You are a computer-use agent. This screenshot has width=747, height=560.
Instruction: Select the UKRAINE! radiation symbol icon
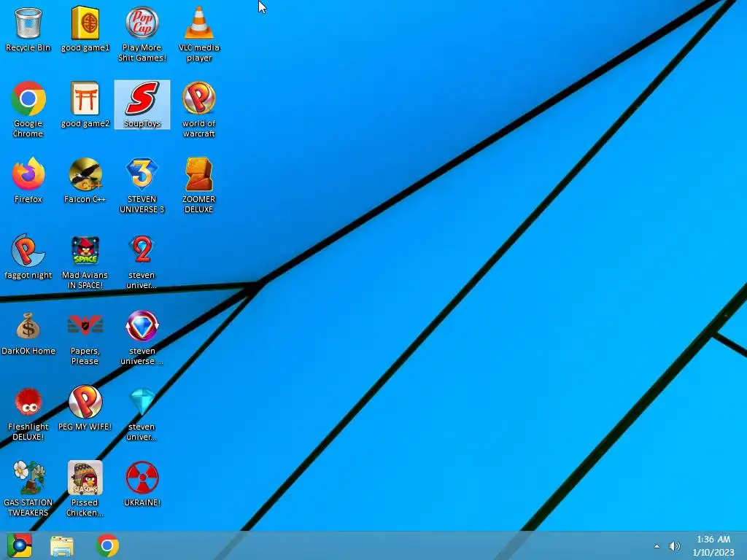pos(142,484)
